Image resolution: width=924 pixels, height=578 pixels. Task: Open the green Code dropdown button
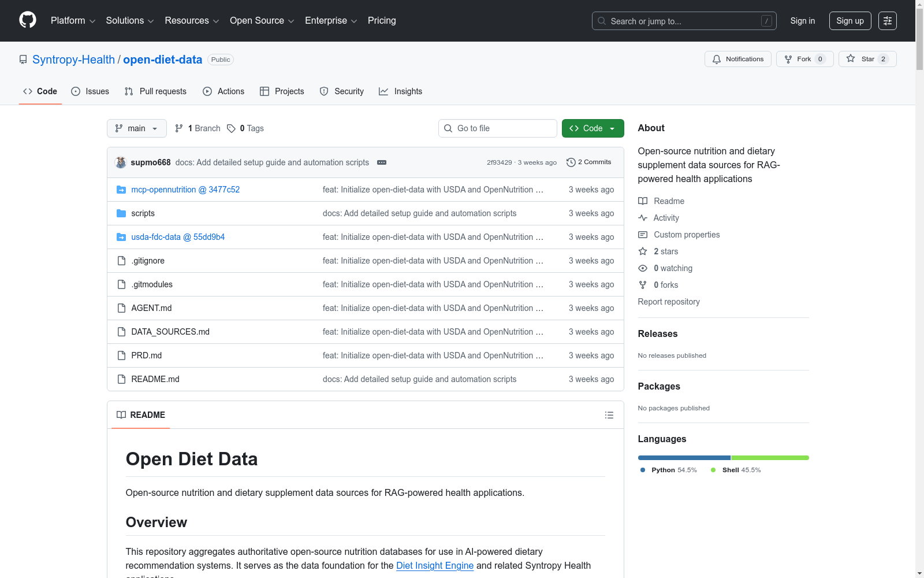click(593, 128)
